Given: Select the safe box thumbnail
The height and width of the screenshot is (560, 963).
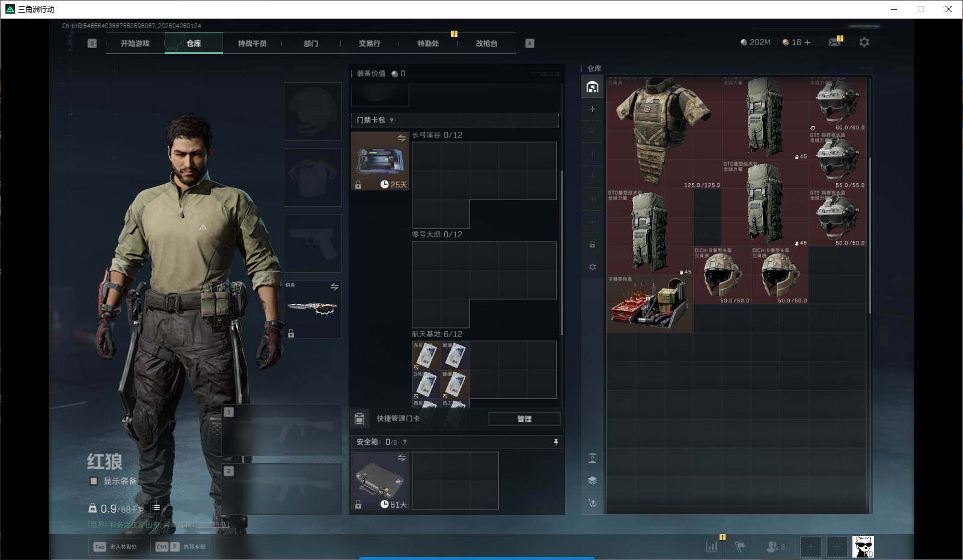Looking at the screenshot, I should 380,481.
